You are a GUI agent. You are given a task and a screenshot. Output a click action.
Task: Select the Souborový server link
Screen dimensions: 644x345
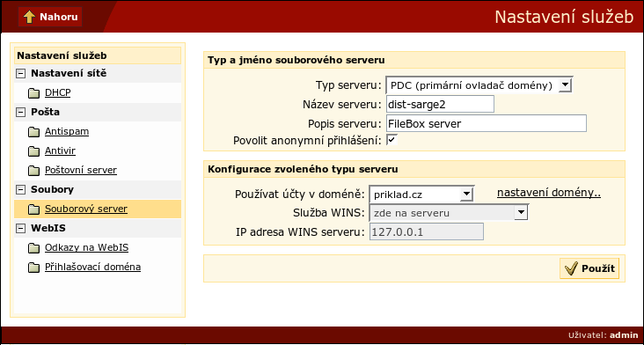pos(86,209)
